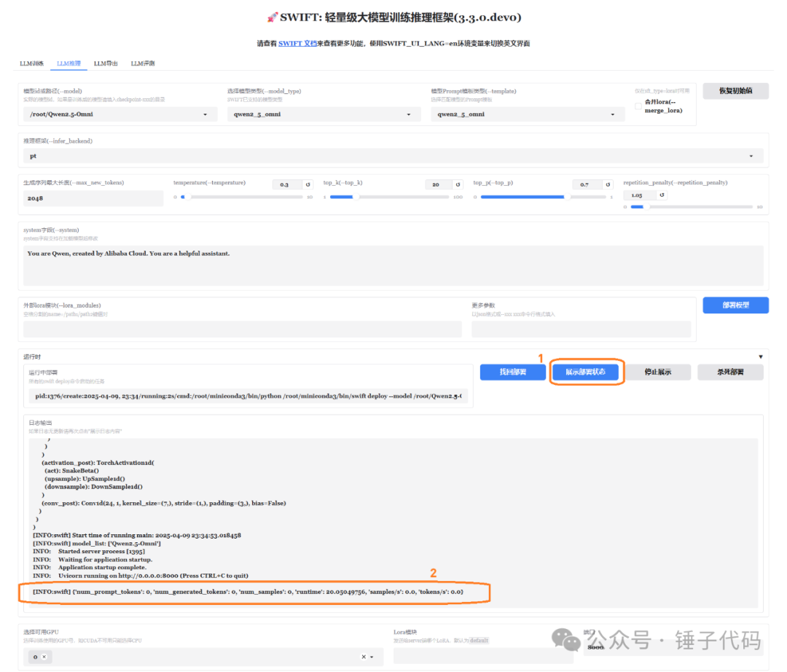Open the SWIFT 文档 documentation link
Image resolution: width=787 pixels, height=672 pixels.
297,43
